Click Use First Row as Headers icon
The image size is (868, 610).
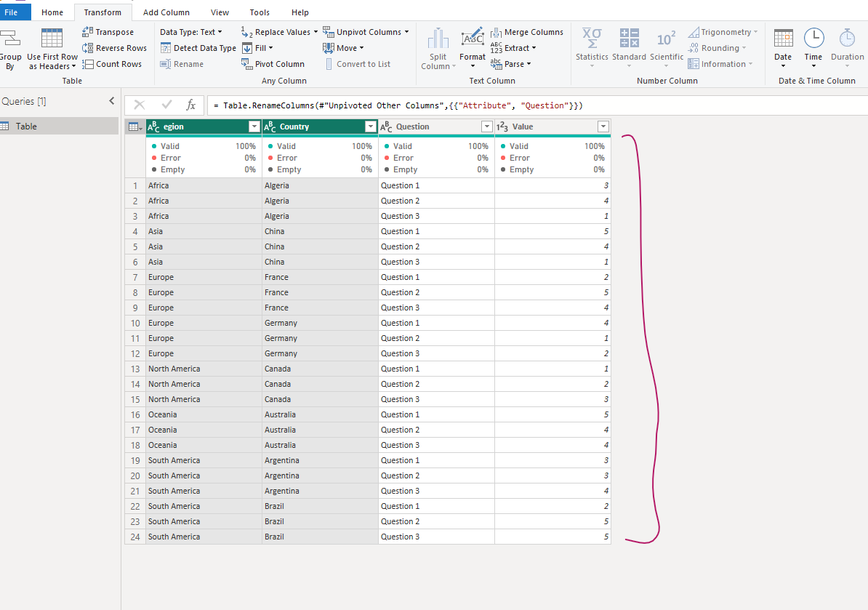(52, 39)
